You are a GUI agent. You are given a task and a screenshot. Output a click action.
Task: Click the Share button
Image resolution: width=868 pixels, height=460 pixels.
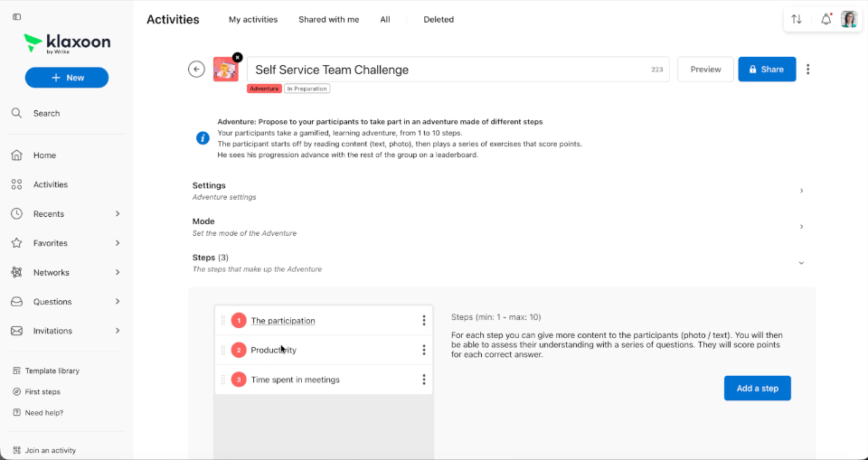point(768,70)
